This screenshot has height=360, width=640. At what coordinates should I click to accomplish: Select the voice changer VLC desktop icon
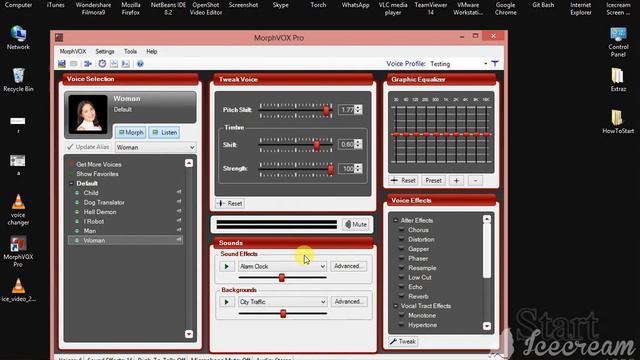click(18, 210)
